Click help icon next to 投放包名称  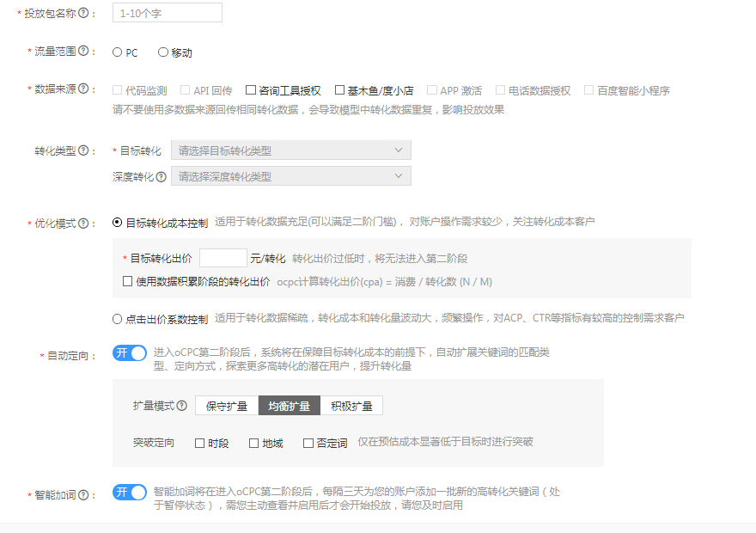(x=82, y=14)
